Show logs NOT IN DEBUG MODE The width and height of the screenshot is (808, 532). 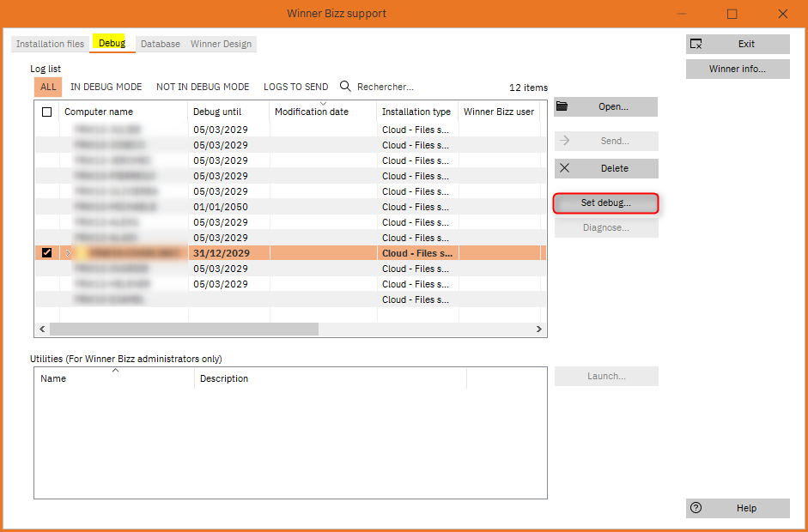pos(203,87)
